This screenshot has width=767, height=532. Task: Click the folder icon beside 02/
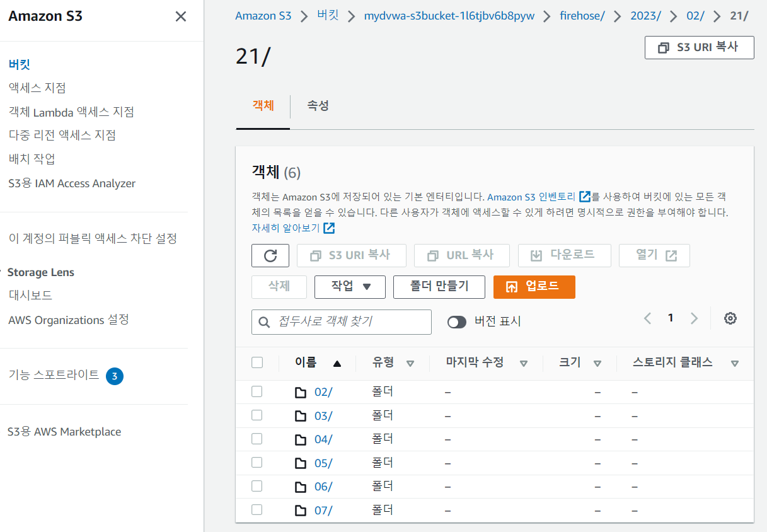click(x=301, y=393)
